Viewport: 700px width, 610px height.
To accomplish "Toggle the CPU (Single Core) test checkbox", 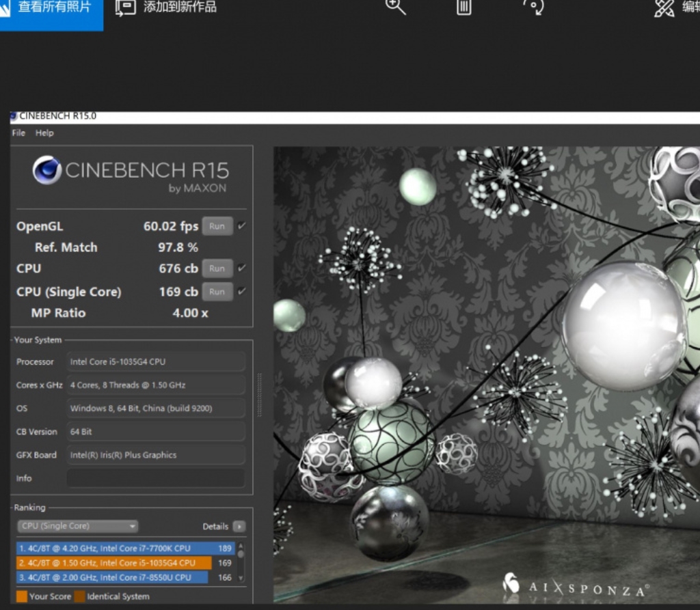I will pos(241,292).
